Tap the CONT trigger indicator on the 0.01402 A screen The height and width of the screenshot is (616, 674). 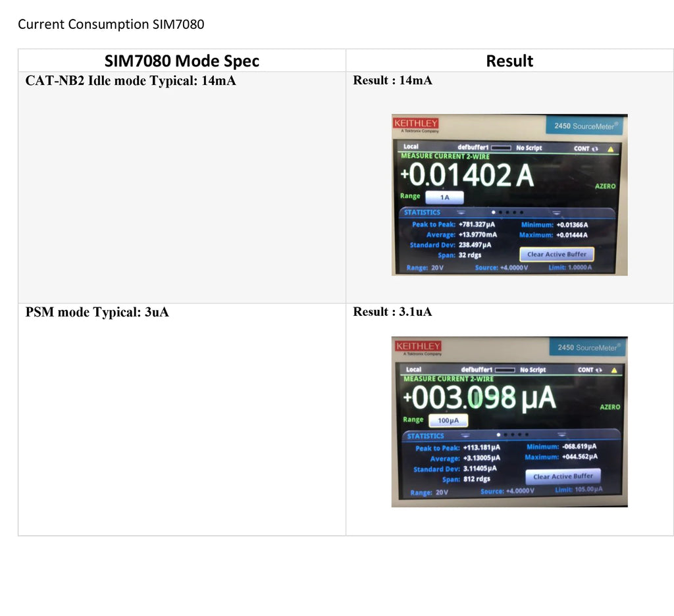(x=586, y=149)
